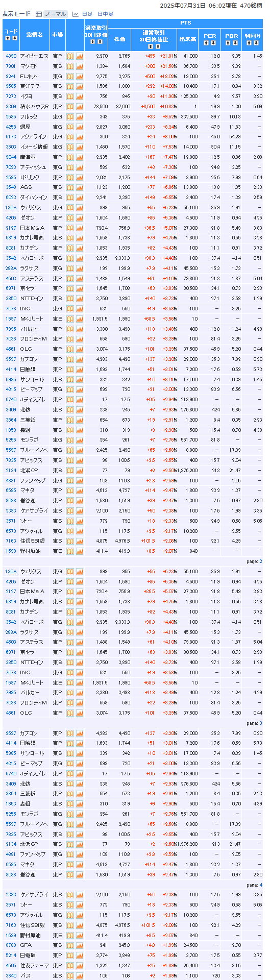Open the book icon for マツモト
The image size is (270, 980).
pyautogui.click(x=70, y=66)
